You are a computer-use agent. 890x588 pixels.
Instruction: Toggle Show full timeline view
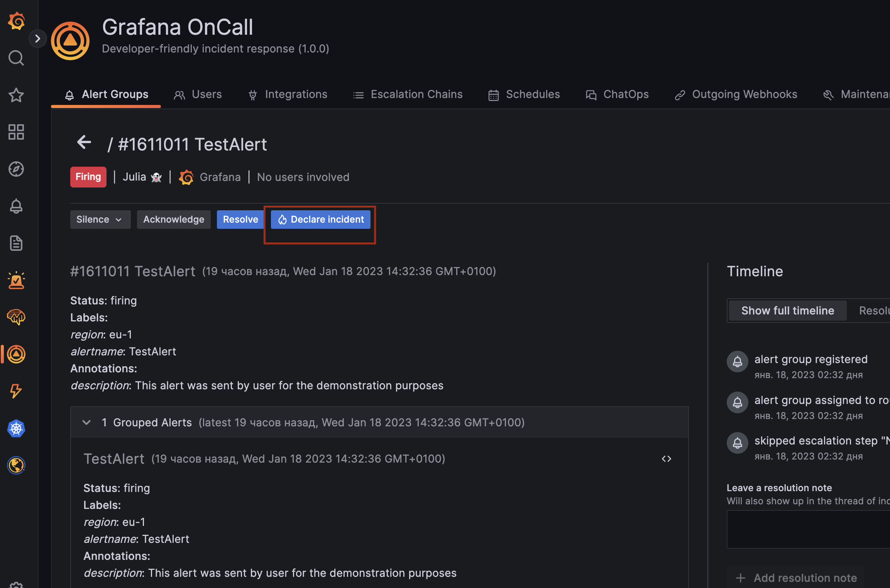[x=787, y=310]
